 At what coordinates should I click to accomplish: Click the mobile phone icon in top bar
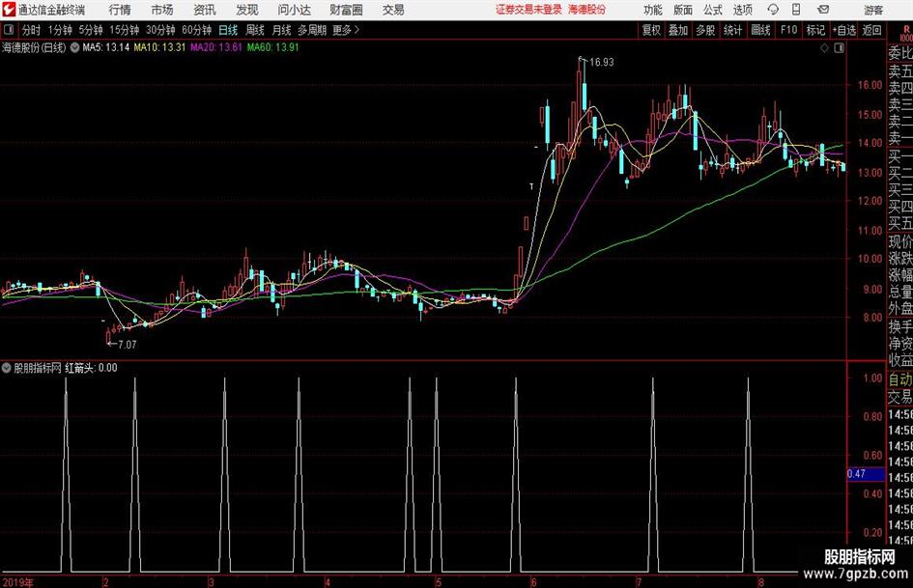click(796, 10)
